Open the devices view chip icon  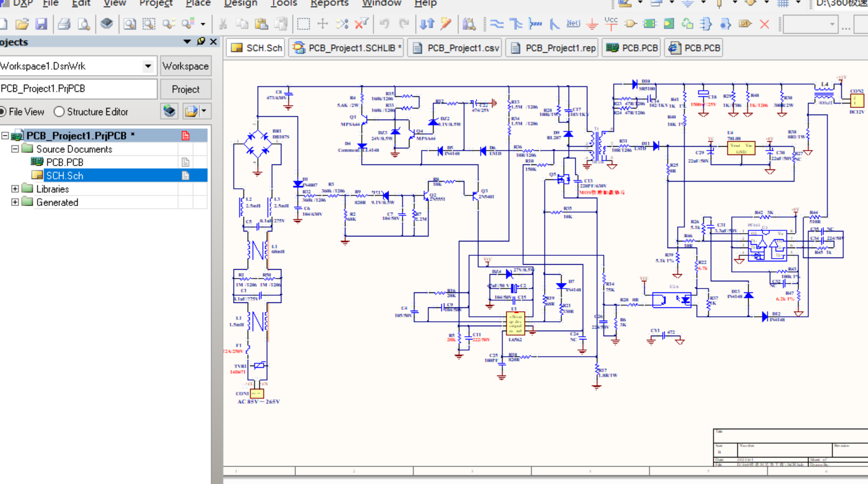tap(106, 24)
